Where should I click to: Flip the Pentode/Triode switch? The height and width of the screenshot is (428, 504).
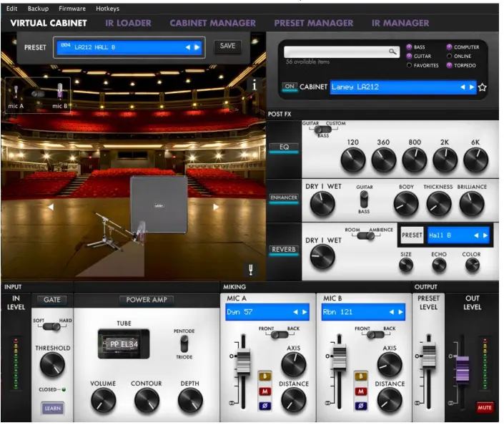(184, 344)
